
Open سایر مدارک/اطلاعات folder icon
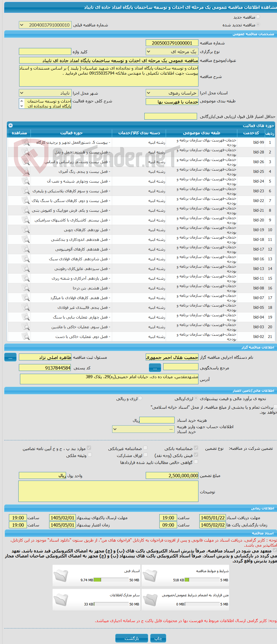pos(61,600)
